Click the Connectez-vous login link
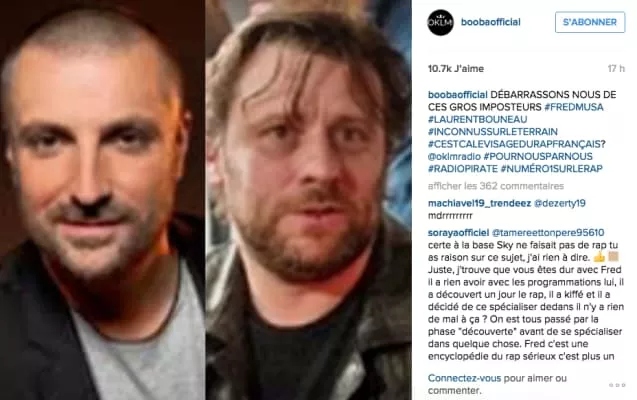Viewport: 637px width, 400px height. pyautogui.click(x=464, y=378)
